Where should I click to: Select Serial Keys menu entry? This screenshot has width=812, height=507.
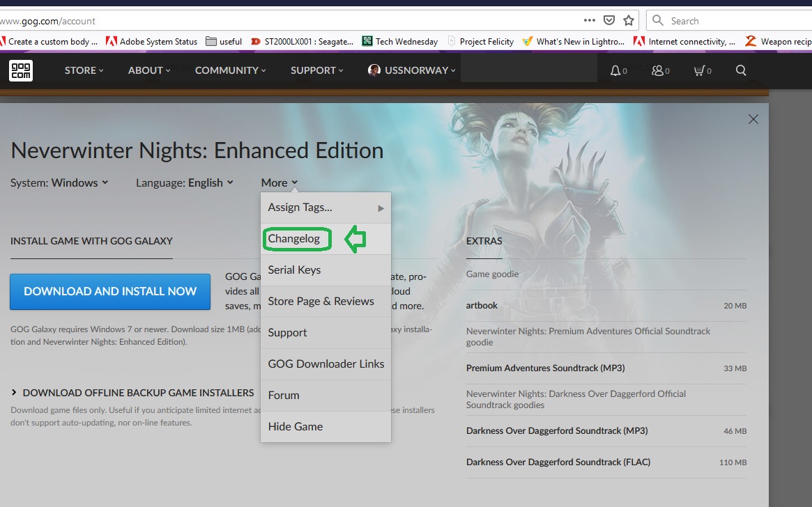click(325, 270)
